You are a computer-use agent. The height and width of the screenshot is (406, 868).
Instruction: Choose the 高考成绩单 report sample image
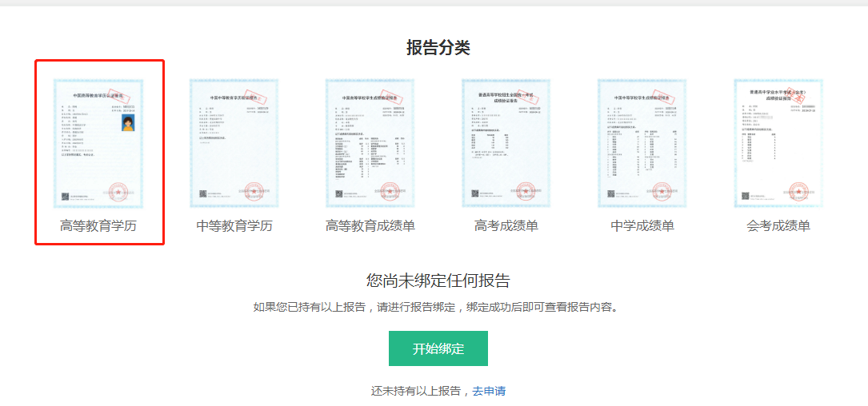506,142
